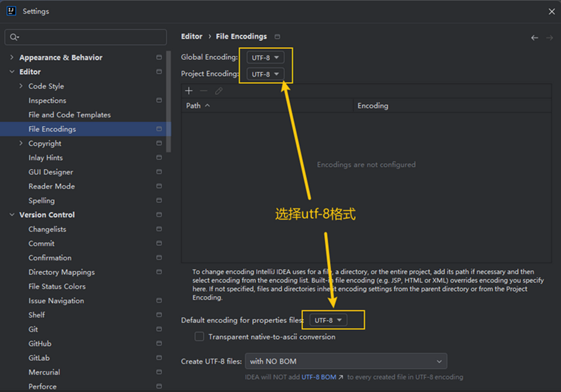Image resolution: width=561 pixels, height=392 pixels.
Task: Click the forward navigation arrow
Action: point(550,37)
